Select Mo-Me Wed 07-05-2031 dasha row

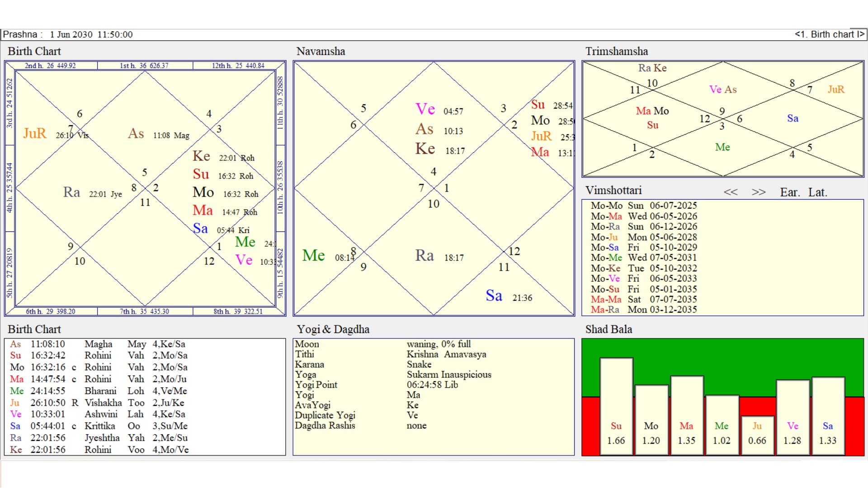[644, 258]
